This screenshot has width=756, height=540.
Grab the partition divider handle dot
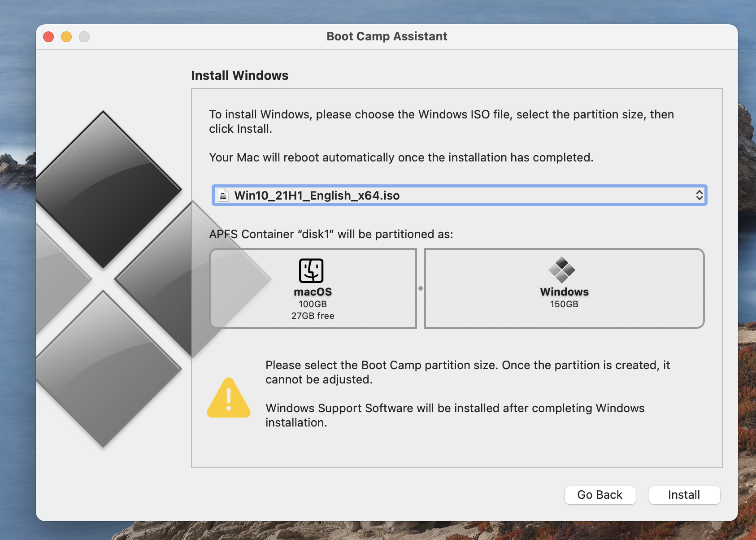pos(421,288)
